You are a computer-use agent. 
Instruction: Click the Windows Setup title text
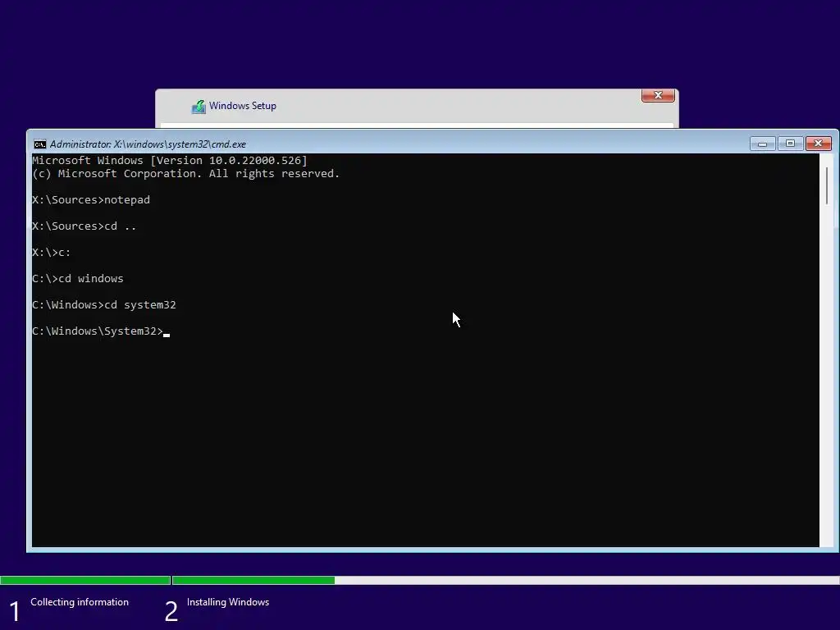click(243, 106)
